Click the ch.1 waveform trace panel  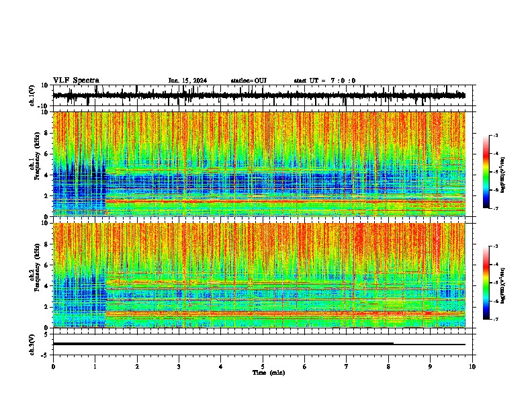coord(264,95)
